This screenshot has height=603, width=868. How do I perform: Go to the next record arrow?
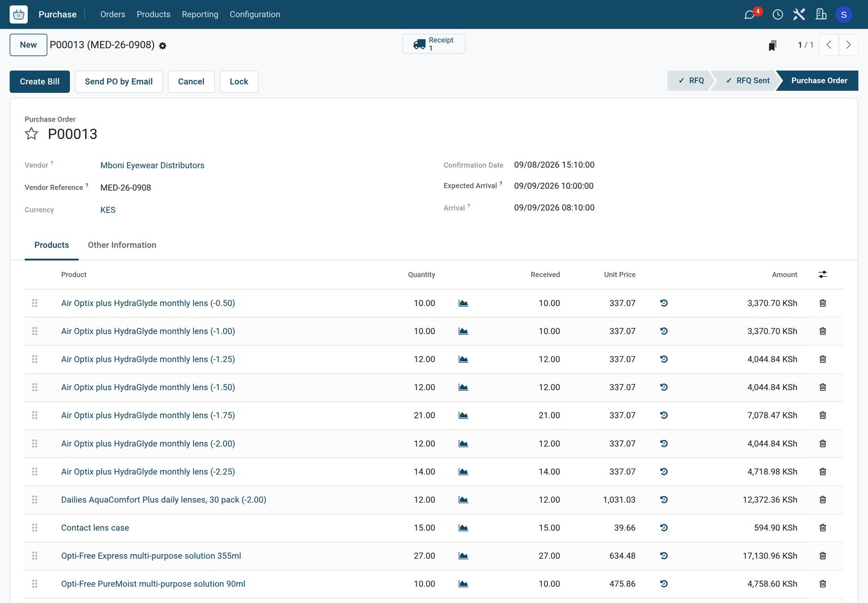(x=848, y=45)
